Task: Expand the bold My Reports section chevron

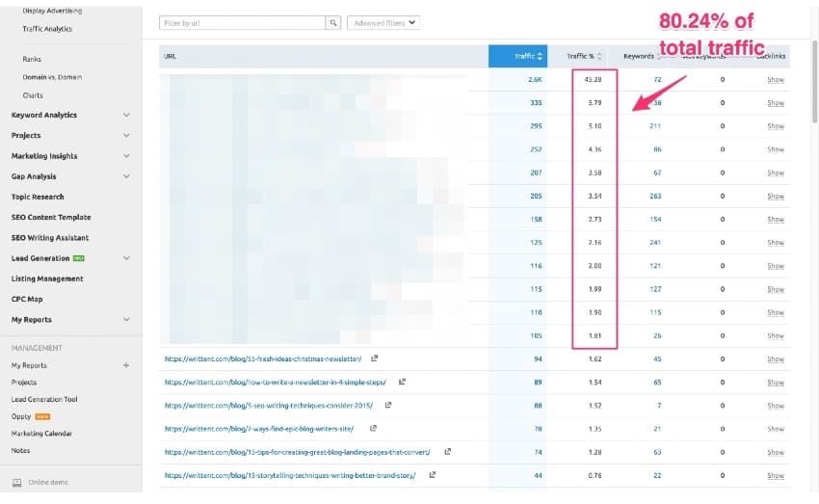Action: tap(126, 319)
